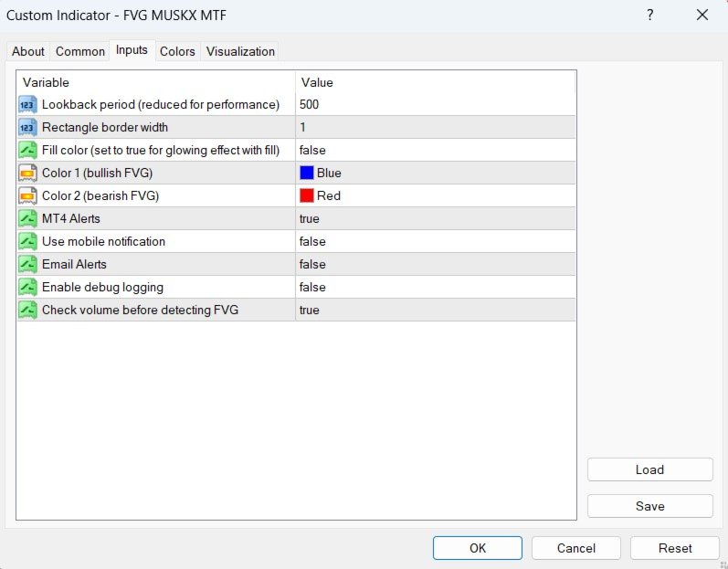The image size is (728, 569).
Task: Click the red swatch for bearish FVG
Action: (x=307, y=195)
